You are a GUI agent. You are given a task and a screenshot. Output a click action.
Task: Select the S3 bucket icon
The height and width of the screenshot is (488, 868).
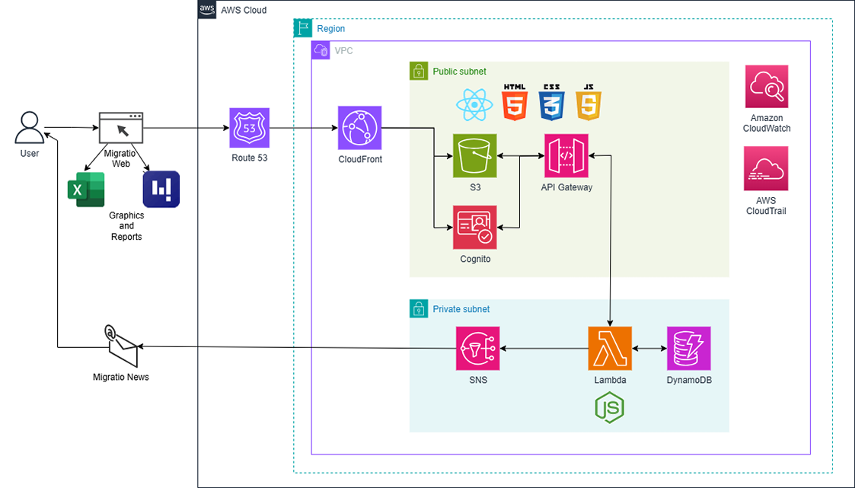[x=474, y=155]
